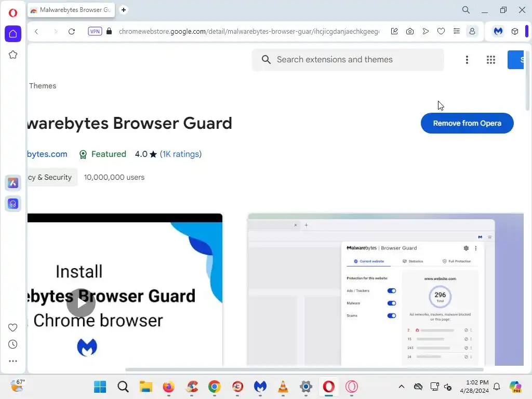Click the 10,000,000 users text

click(114, 177)
